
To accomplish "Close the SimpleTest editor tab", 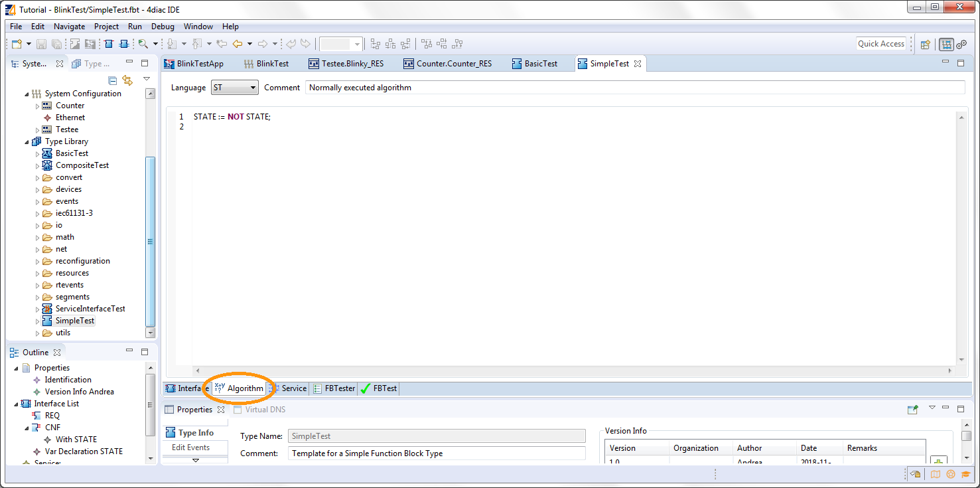I will pos(638,64).
